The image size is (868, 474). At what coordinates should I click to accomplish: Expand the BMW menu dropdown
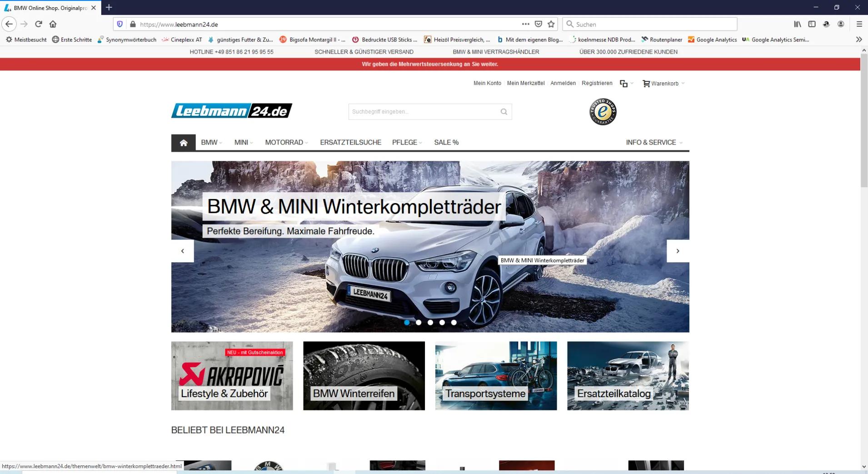(211, 143)
